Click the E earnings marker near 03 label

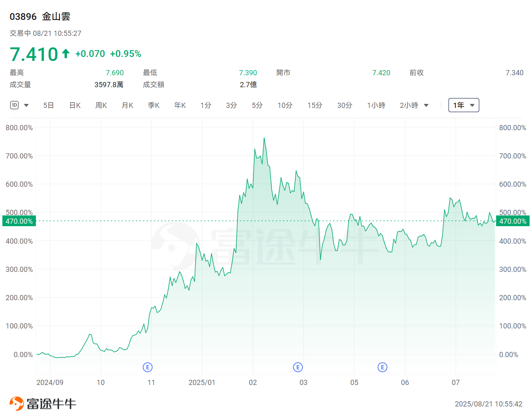tap(298, 367)
